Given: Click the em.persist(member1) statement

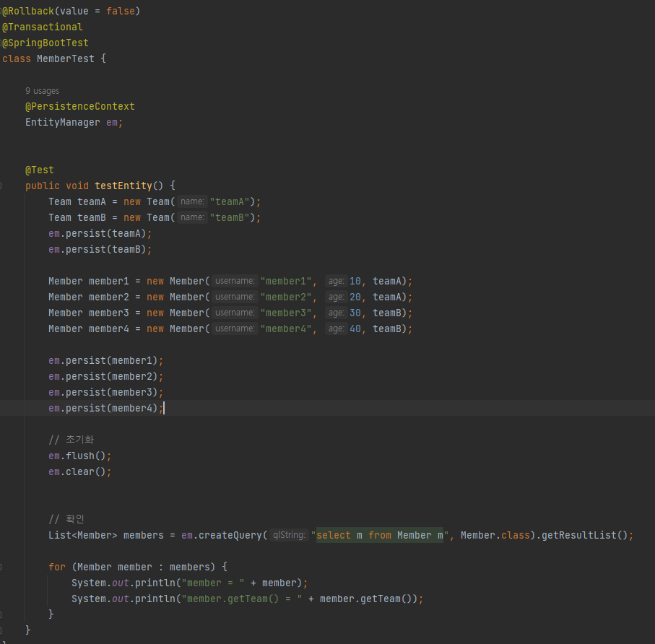Looking at the screenshot, I should click(x=105, y=360).
